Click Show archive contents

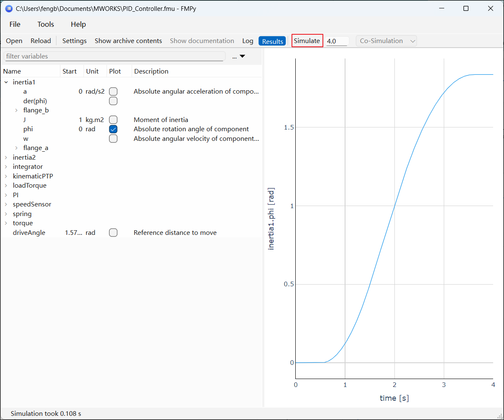point(128,41)
